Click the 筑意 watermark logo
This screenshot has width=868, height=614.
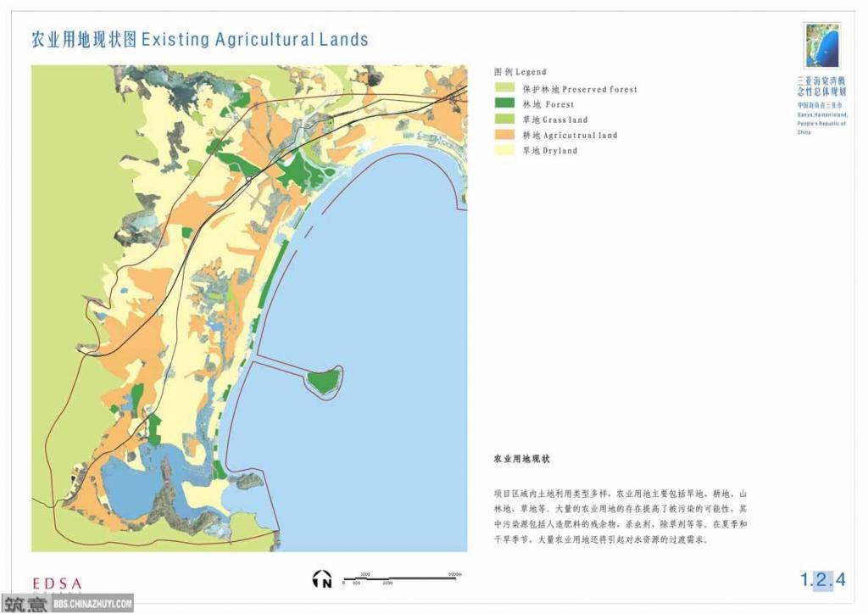point(25,604)
